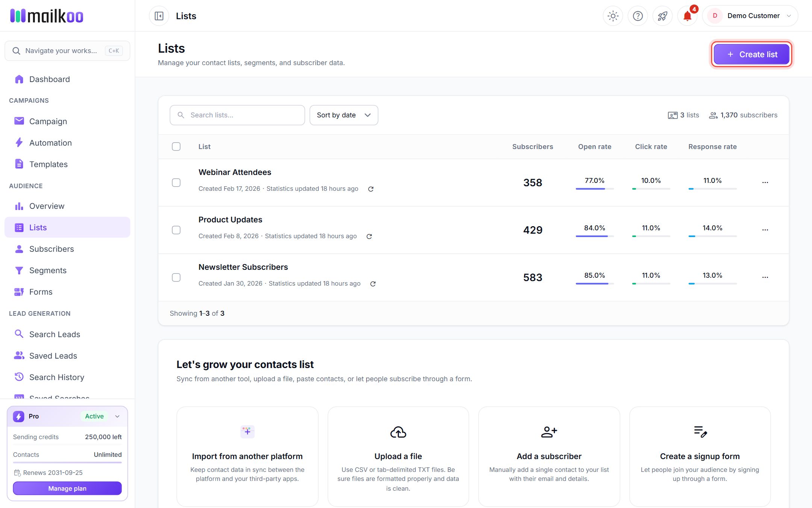Refresh statistics for Product Updates
The height and width of the screenshot is (508, 812).
click(369, 236)
